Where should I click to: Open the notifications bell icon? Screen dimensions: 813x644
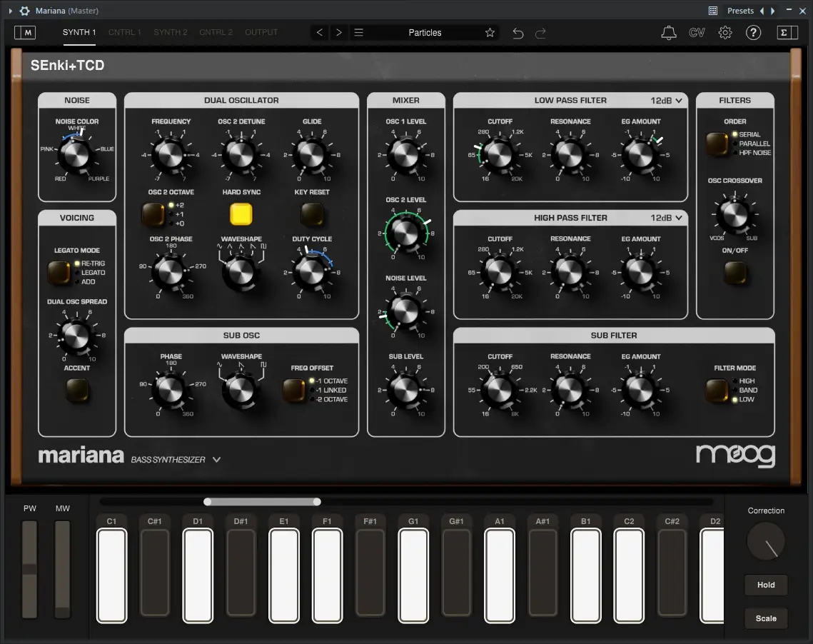click(669, 32)
